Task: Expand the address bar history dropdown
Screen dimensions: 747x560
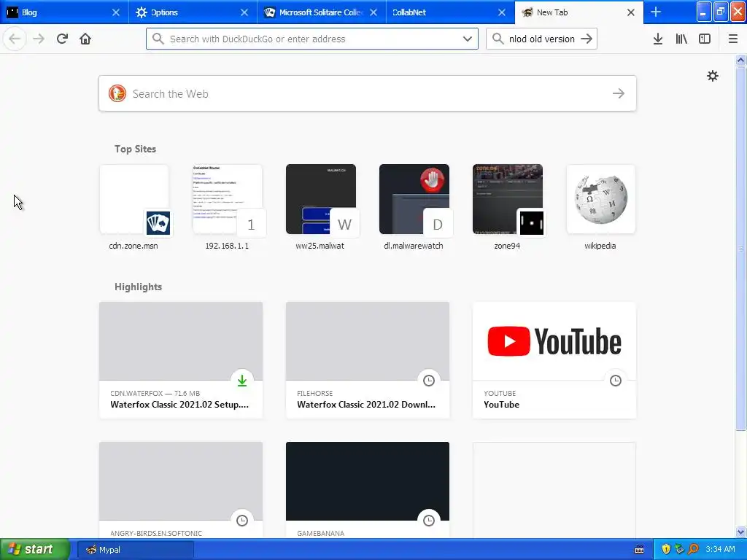Action: 468,39
